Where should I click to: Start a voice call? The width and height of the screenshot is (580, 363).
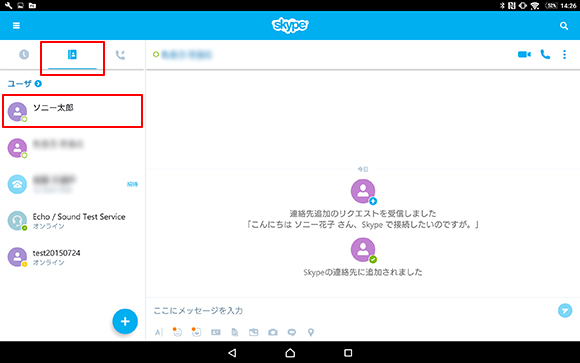tap(545, 54)
